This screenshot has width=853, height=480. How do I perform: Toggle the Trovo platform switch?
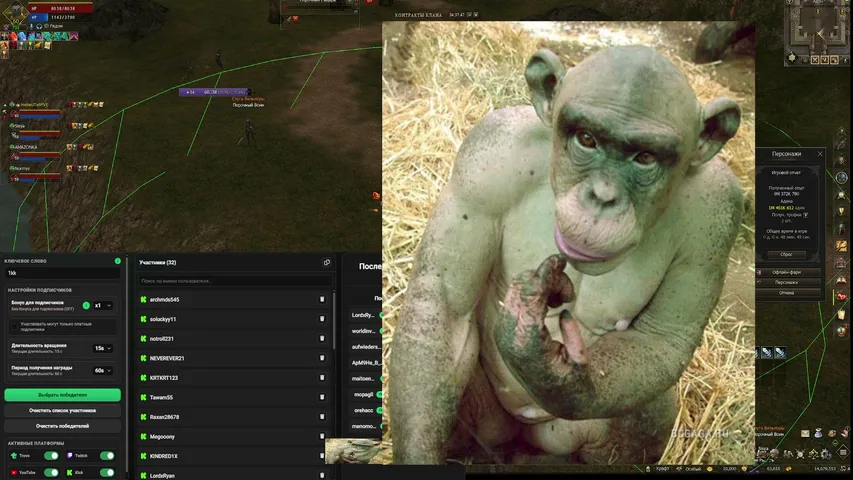(x=51, y=456)
